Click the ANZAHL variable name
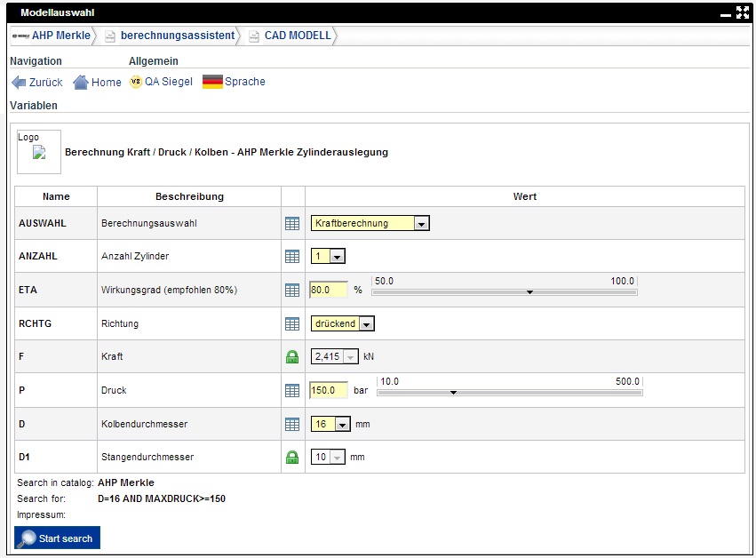The image size is (756, 558). coord(38,256)
